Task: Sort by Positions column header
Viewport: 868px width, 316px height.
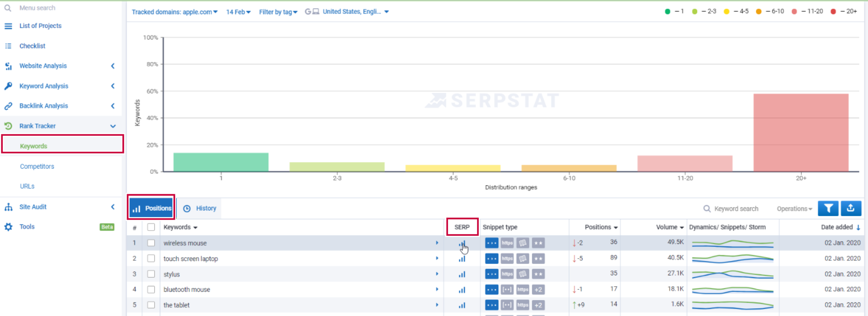Action: (x=601, y=227)
